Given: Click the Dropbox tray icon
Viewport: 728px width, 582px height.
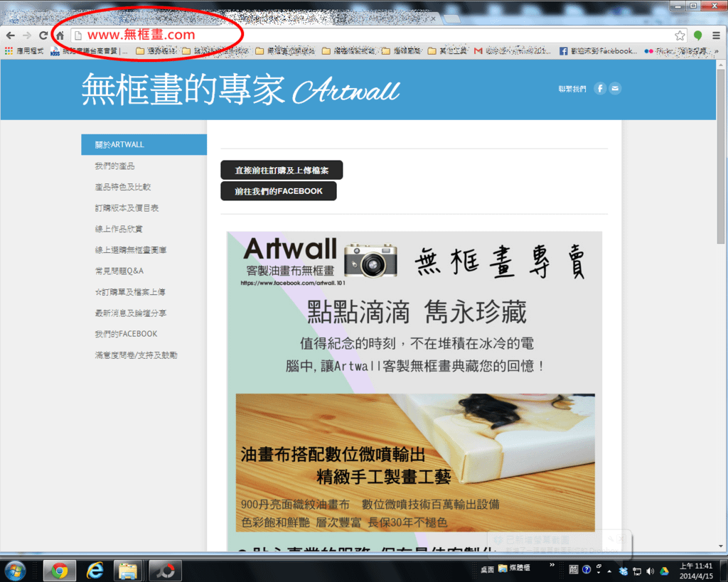Looking at the screenshot, I should tap(623, 571).
